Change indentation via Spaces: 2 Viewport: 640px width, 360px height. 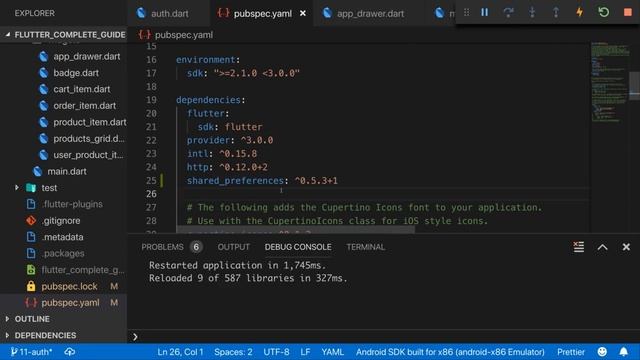[233, 352]
